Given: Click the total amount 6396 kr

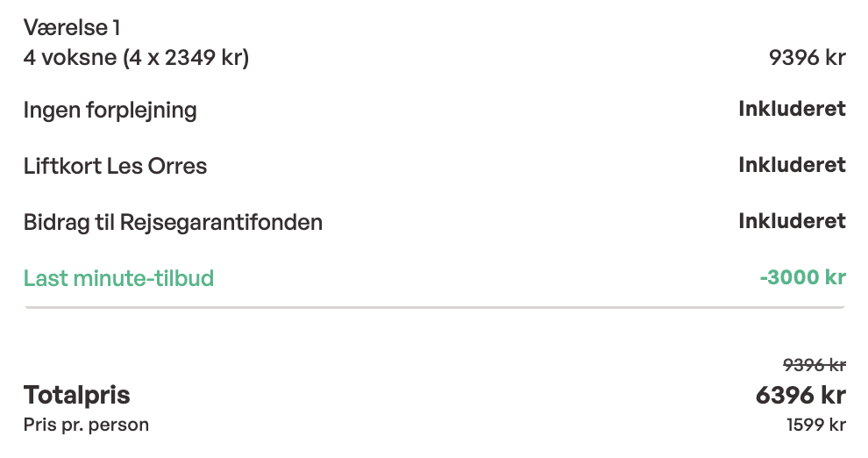Looking at the screenshot, I should [x=800, y=395].
